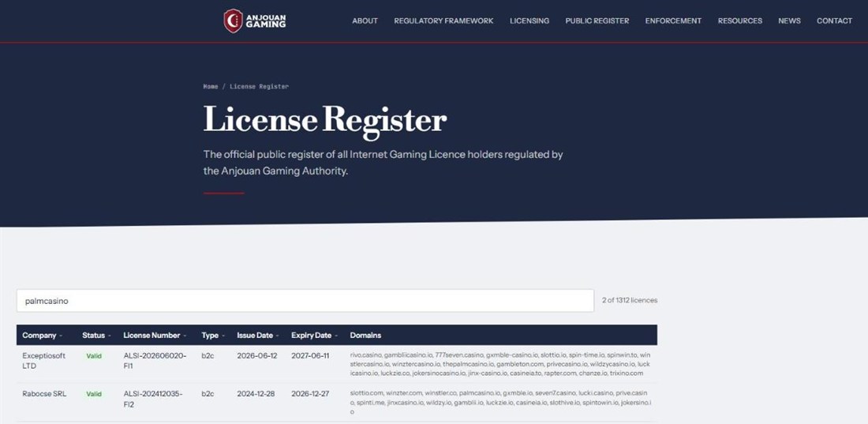Click the '2 of 1312 licences' count
The width and height of the screenshot is (868, 424).
click(x=630, y=300)
